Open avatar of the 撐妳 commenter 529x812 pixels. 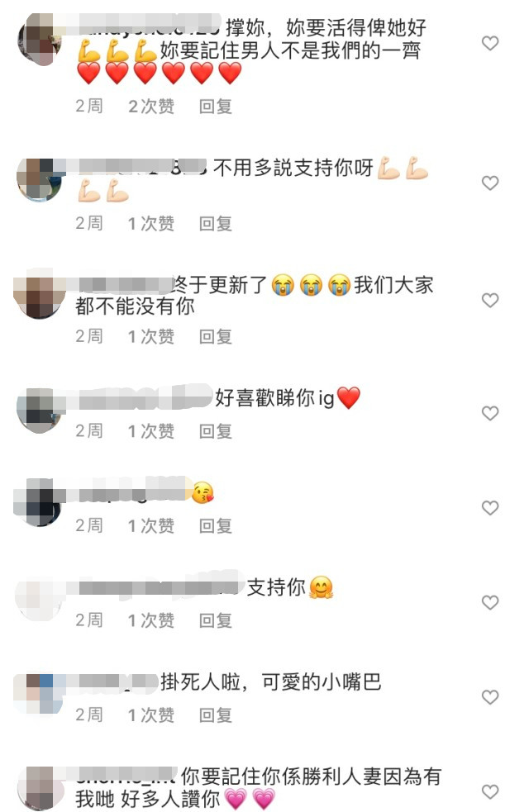click(40, 40)
